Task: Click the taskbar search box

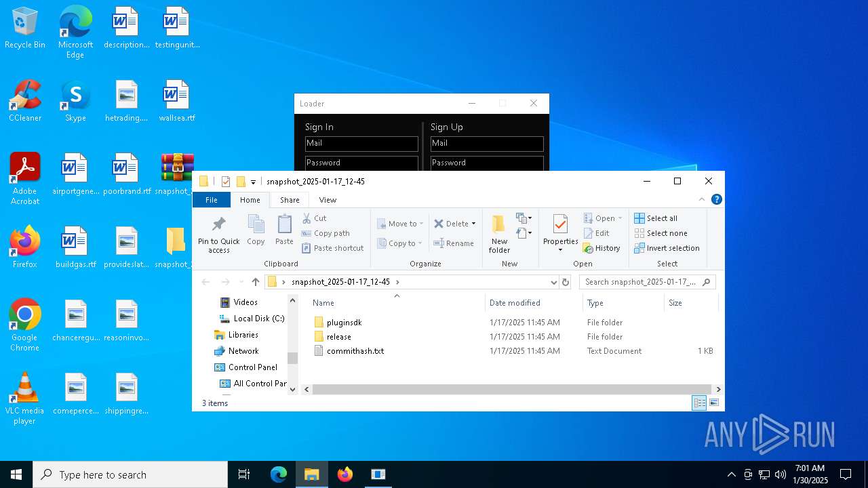Action: click(130, 474)
